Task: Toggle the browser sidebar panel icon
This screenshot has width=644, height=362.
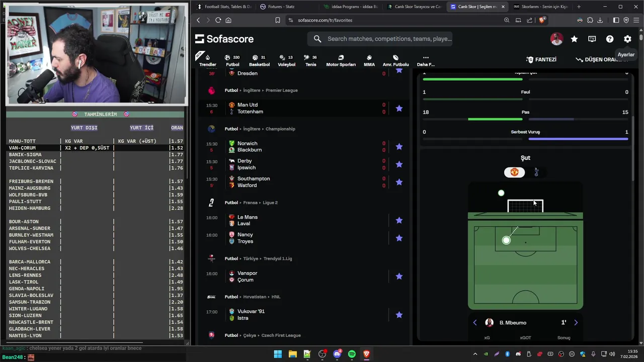Action: pos(616,20)
